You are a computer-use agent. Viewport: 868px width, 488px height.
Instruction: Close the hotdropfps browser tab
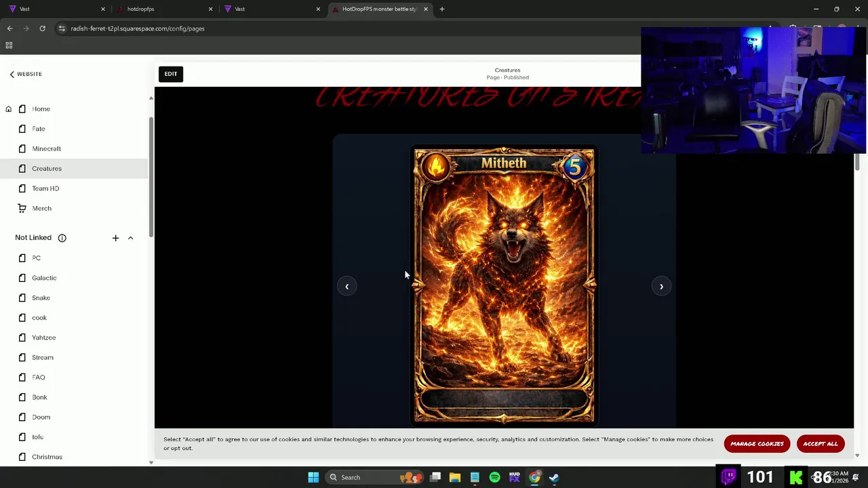coord(210,9)
